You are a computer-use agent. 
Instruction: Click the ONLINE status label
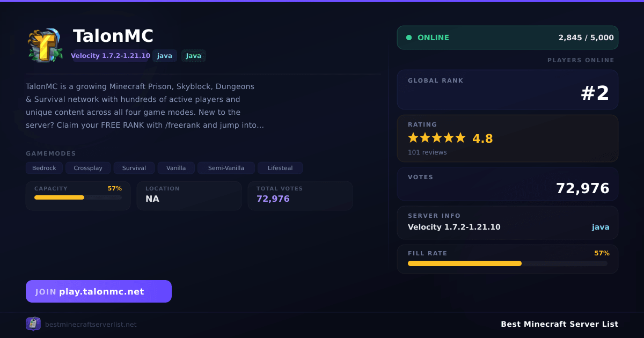tap(433, 38)
